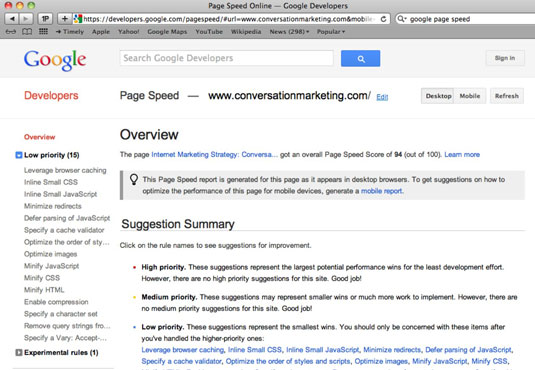Open the Learn more link
Screen dimensions: 535x370
tap(462, 155)
